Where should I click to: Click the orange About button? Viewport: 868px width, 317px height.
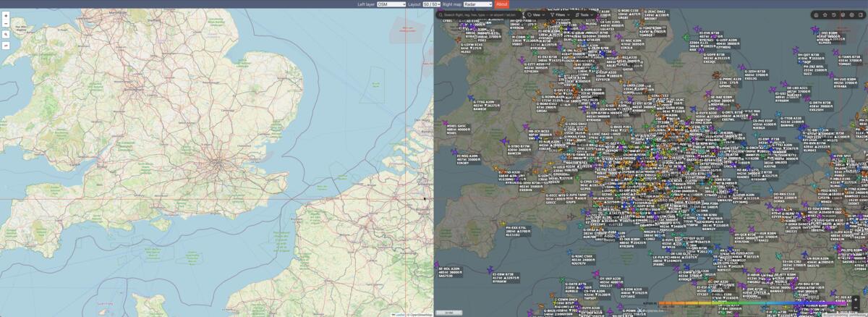pos(502,4)
